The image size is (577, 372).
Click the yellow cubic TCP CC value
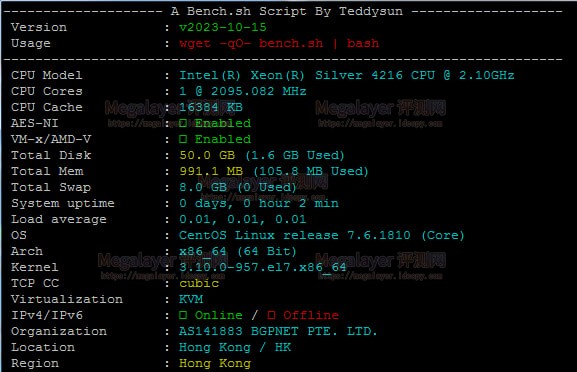point(199,283)
